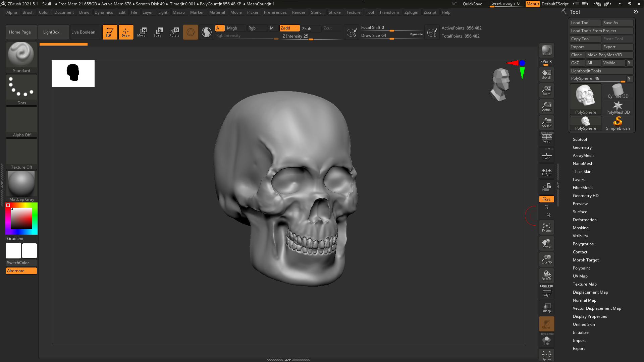Expand the Geometry section
The height and width of the screenshot is (362, 644).
click(582, 147)
